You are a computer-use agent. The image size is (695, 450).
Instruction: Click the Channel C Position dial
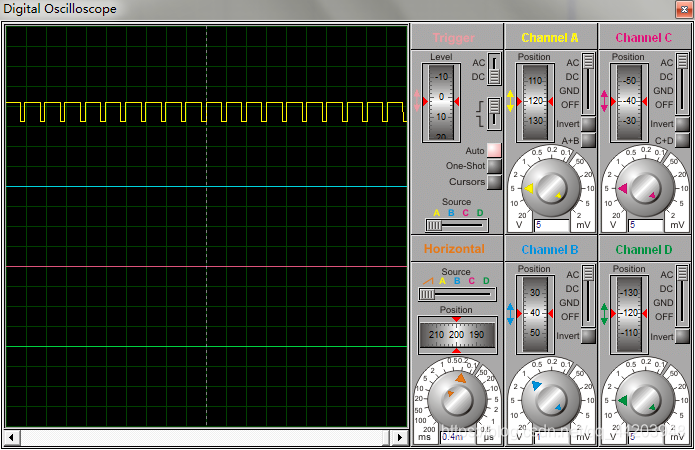point(629,102)
